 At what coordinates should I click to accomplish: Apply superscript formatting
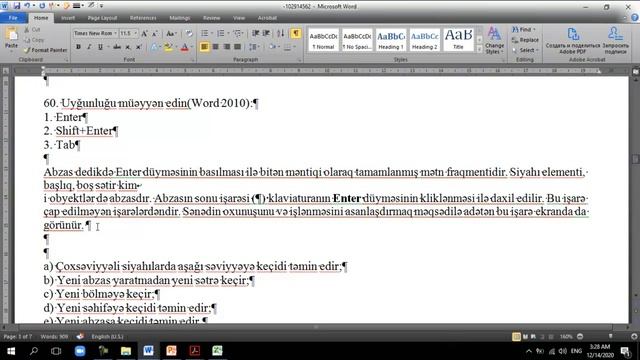click(138, 47)
